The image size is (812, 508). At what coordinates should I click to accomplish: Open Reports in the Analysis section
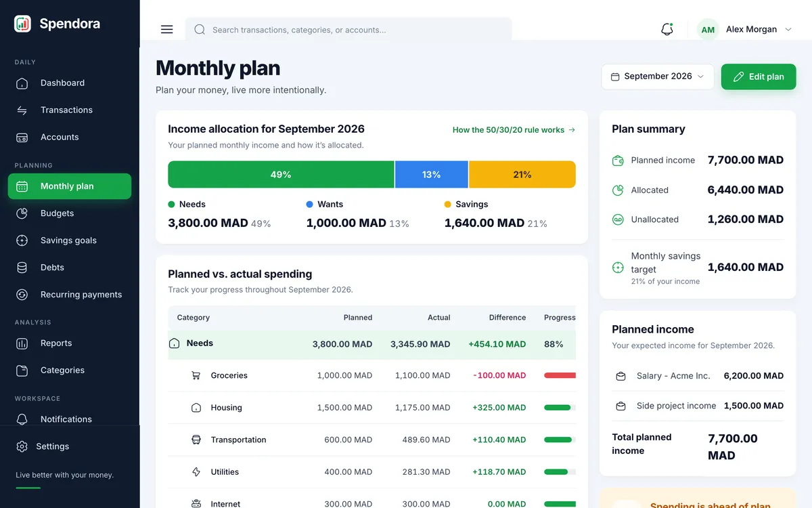click(70, 343)
